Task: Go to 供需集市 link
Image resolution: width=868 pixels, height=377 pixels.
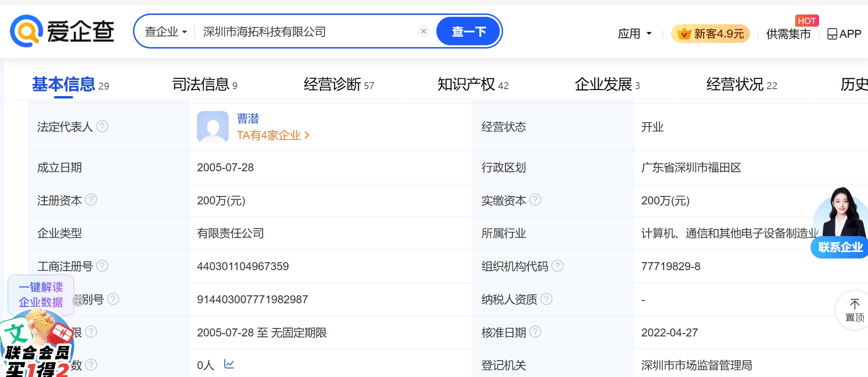Action: pos(789,34)
